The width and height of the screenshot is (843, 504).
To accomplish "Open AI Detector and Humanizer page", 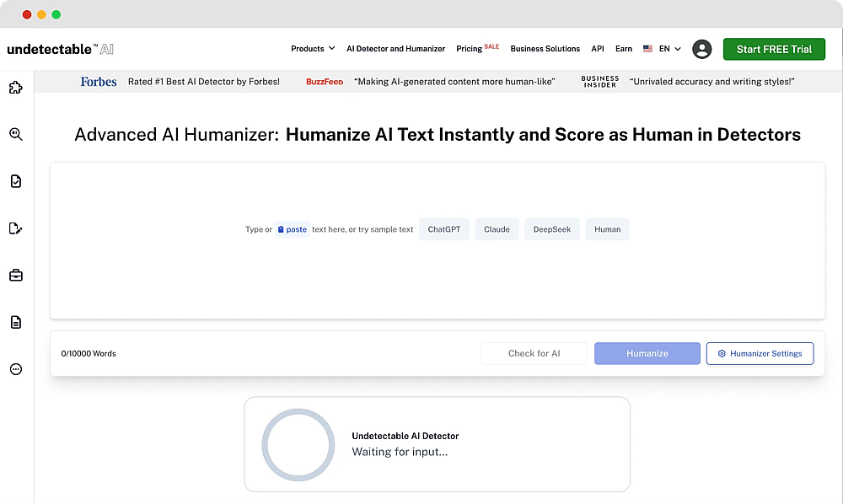I will [395, 48].
